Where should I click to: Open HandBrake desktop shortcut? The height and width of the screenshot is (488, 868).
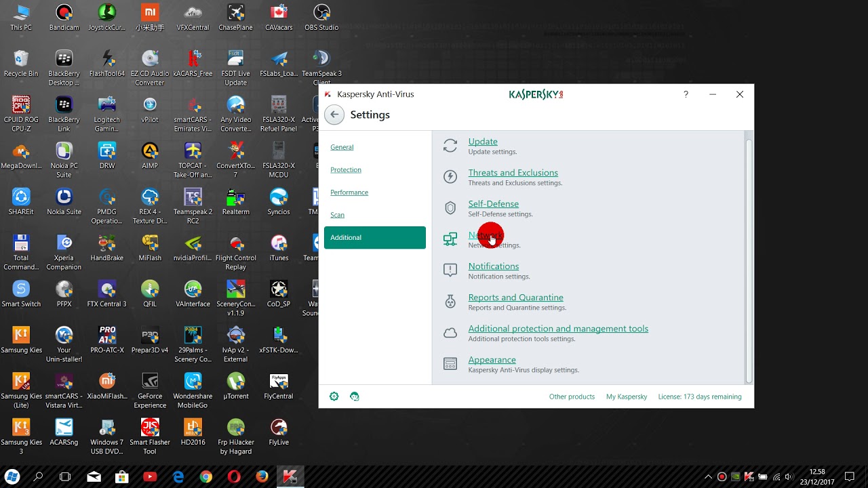107,248
